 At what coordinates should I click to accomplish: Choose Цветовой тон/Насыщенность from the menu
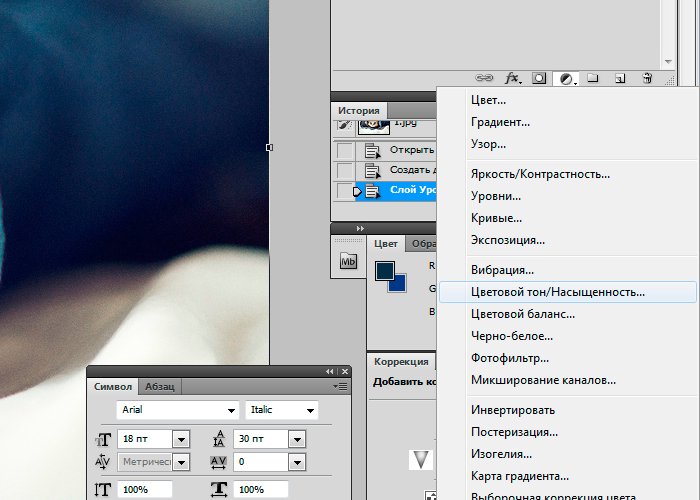[x=558, y=292]
